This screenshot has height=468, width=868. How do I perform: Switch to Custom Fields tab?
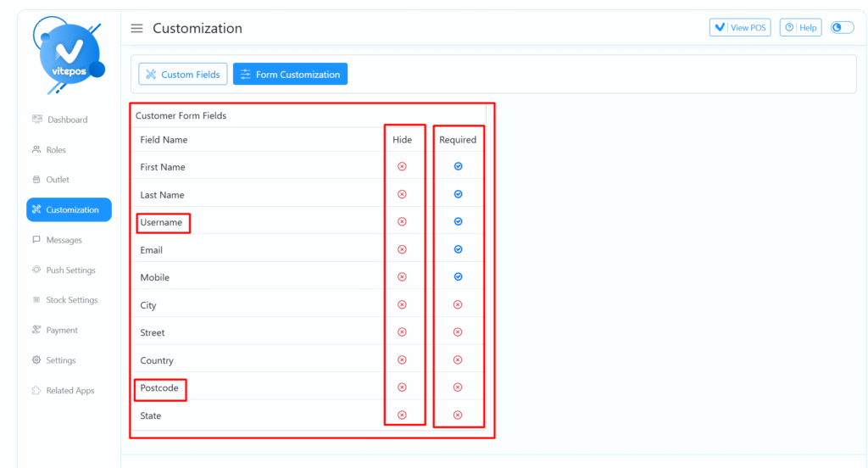pyautogui.click(x=183, y=75)
